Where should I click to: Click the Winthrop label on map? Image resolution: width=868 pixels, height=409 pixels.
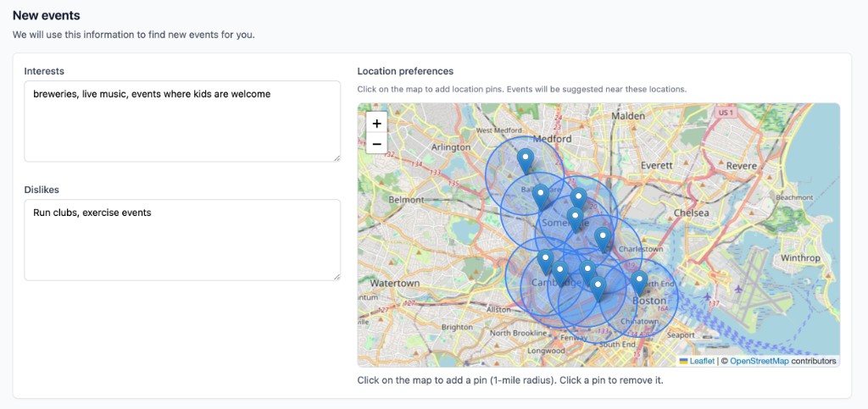coord(800,257)
